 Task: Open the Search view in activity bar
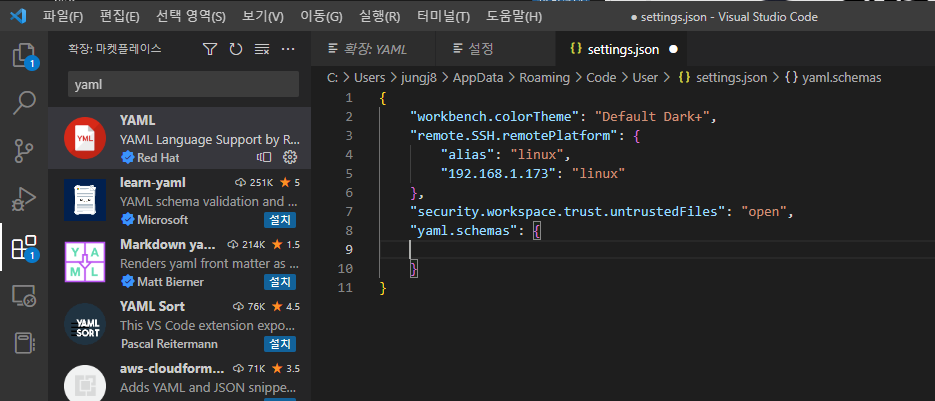click(24, 103)
